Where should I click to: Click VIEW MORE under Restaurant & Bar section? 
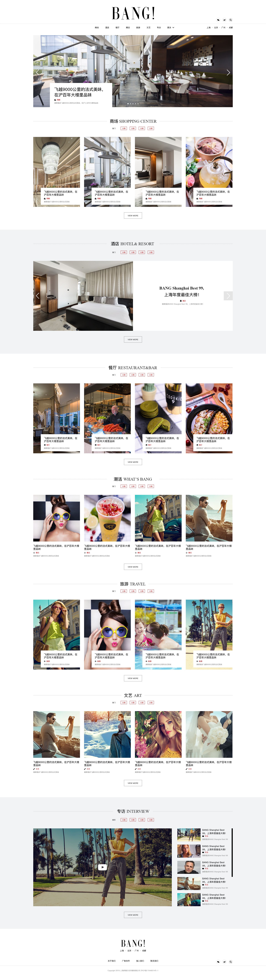point(133,462)
